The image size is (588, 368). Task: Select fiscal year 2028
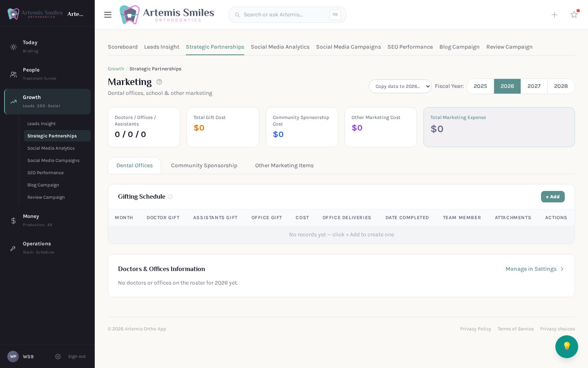(561, 86)
